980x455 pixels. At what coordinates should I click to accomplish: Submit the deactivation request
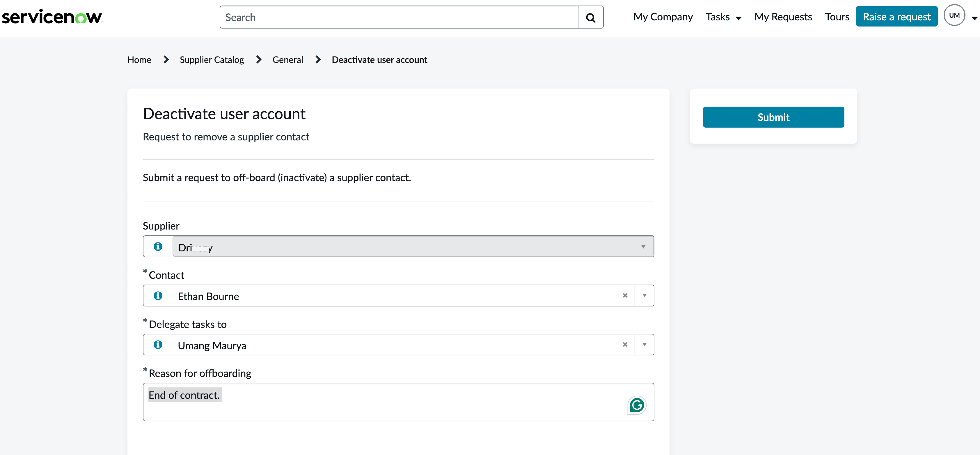(773, 117)
